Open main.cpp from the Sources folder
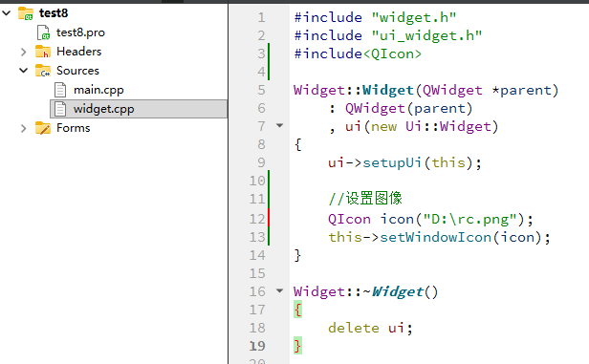The height and width of the screenshot is (364, 589). click(98, 90)
